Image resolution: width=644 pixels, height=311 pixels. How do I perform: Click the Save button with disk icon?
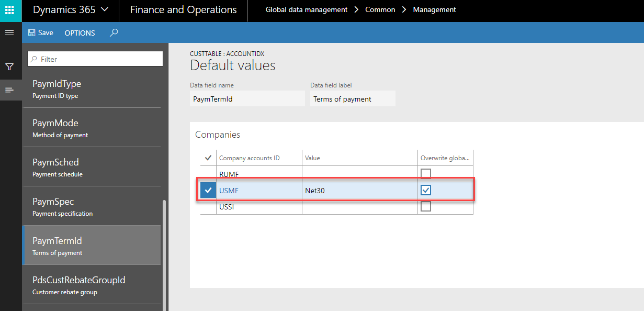tap(40, 32)
